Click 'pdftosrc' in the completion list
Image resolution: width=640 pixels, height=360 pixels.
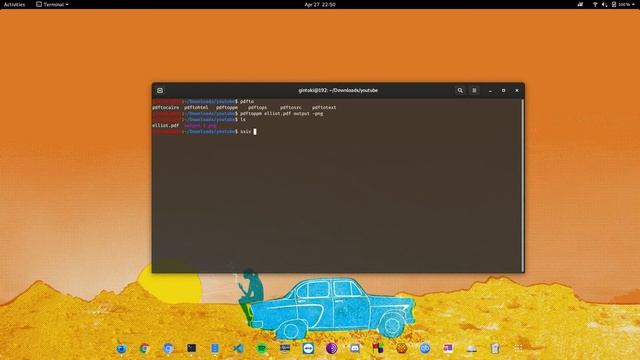(291, 107)
